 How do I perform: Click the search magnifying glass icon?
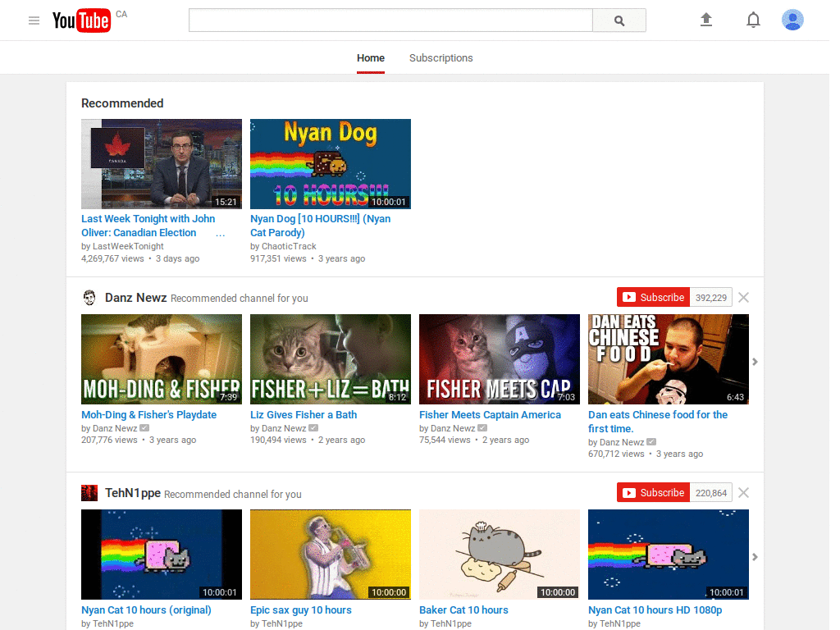(x=619, y=20)
